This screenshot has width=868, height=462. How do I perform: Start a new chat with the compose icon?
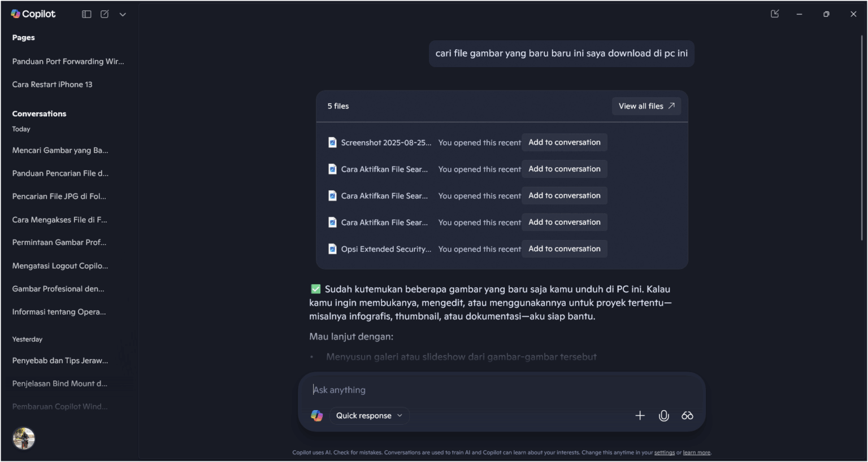(105, 14)
